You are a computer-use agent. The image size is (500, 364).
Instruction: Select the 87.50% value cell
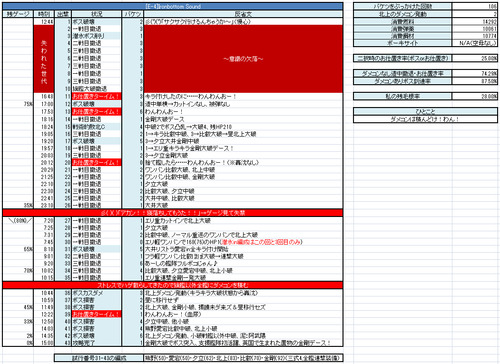[475, 81]
